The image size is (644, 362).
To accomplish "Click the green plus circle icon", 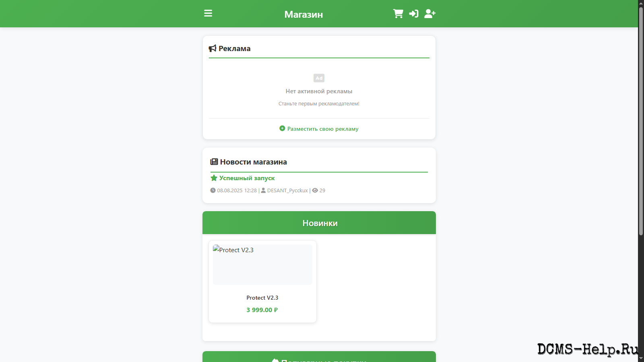I will (282, 128).
